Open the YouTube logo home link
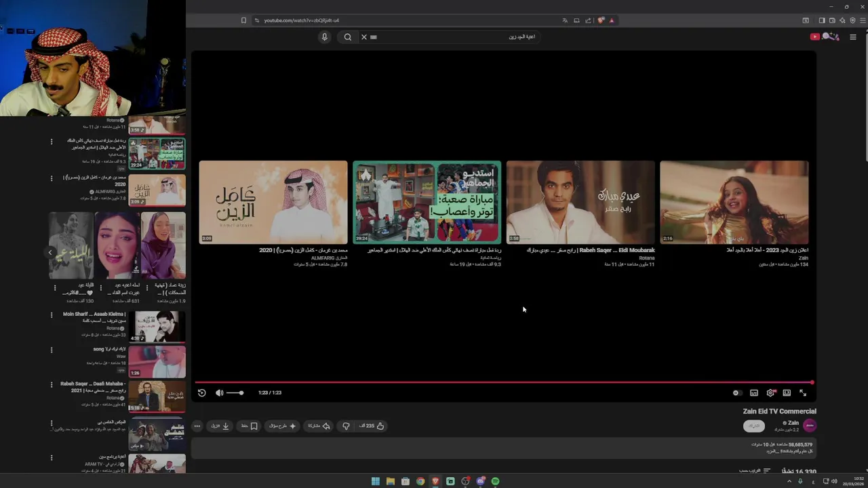Screen dimensions: 868x488 click(x=825, y=37)
